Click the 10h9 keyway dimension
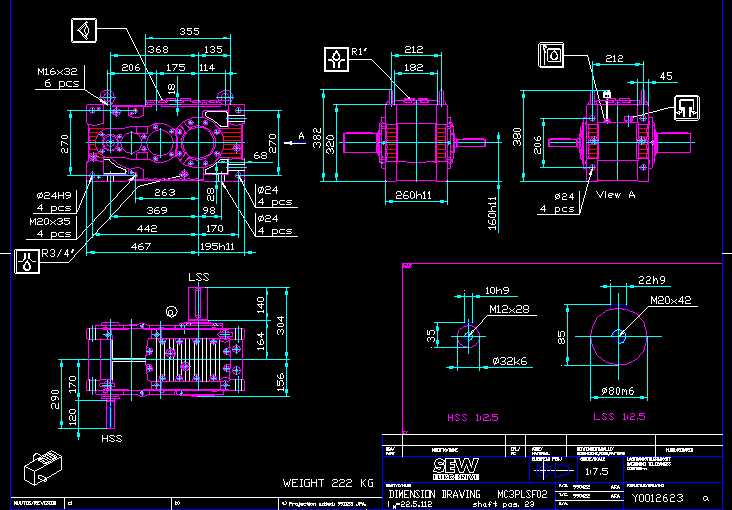This screenshot has width=732, height=510. tap(497, 290)
